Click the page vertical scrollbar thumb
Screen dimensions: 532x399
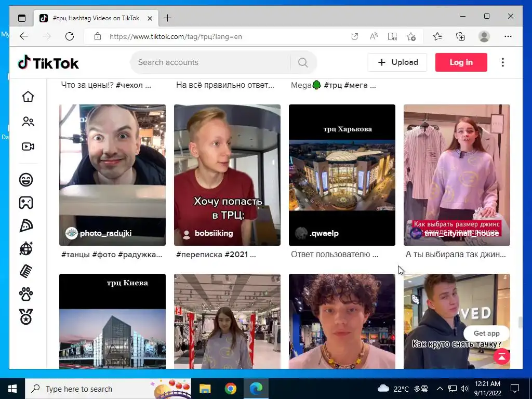pyautogui.click(x=520, y=322)
